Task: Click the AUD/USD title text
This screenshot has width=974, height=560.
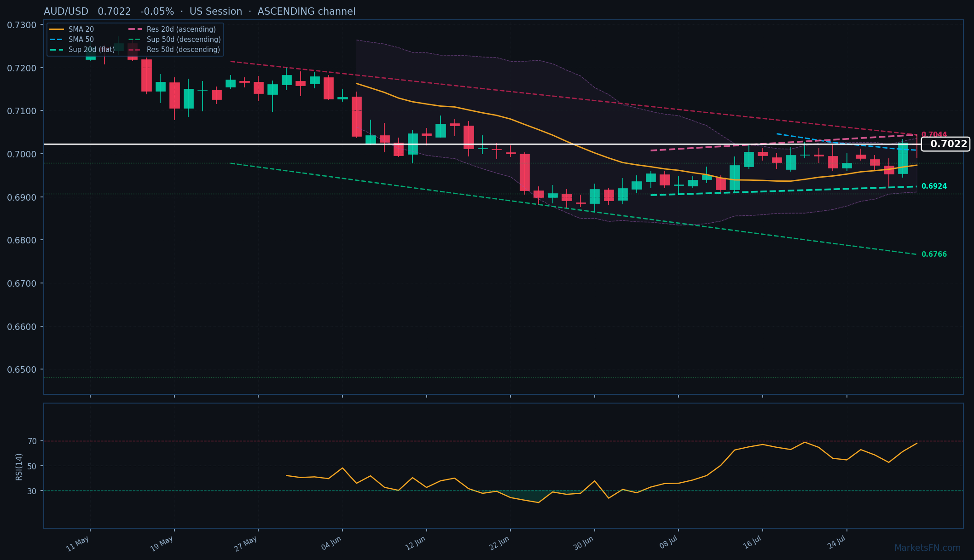Action: (x=66, y=12)
